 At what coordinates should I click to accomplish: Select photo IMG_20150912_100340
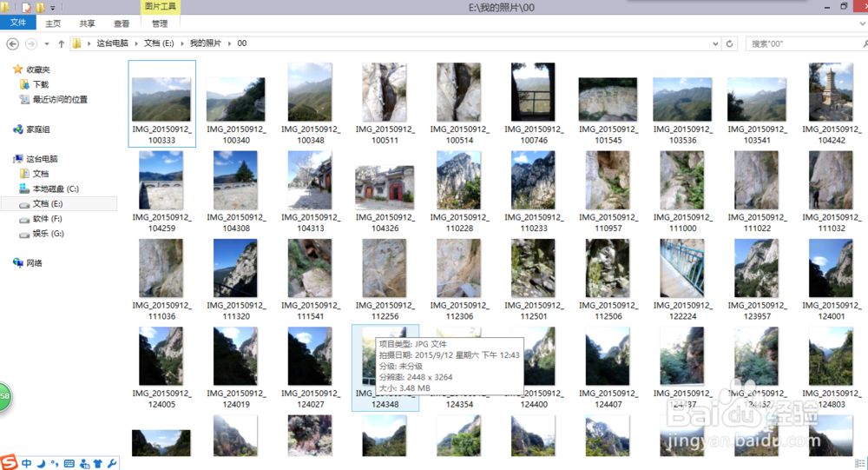tap(236, 103)
